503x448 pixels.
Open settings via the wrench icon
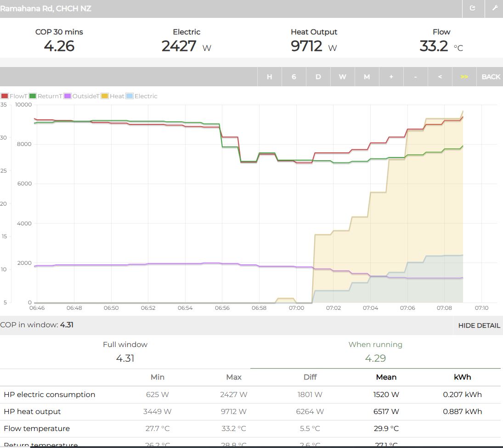(x=495, y=9)
